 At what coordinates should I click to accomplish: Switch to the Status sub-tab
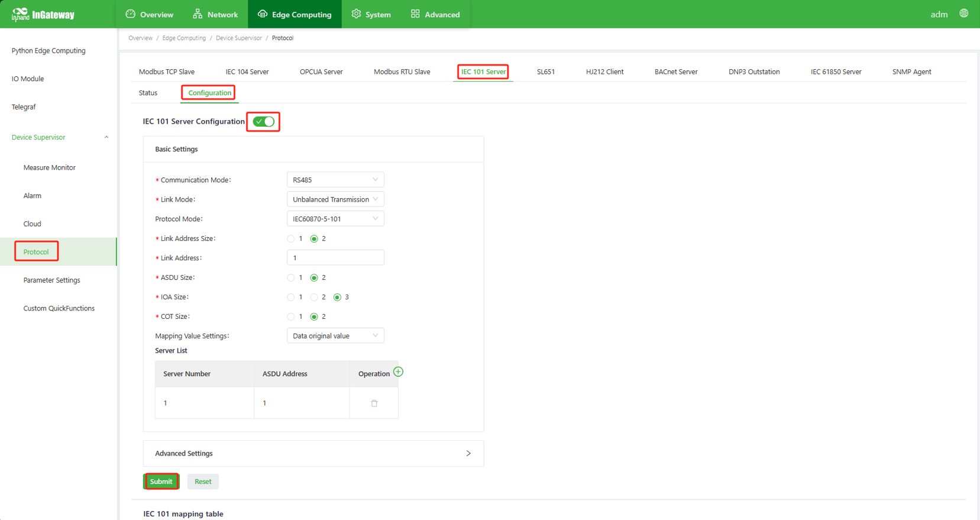tap(148, 93)
